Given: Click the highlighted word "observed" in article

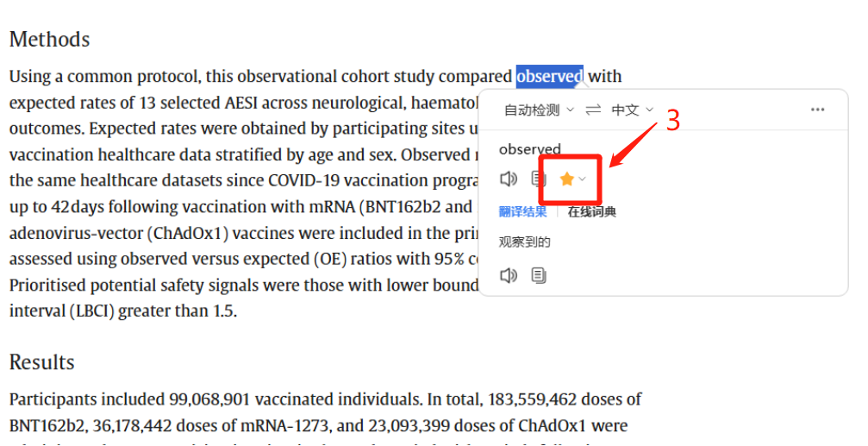Looking at the screenshot, I should coord(550,76).
